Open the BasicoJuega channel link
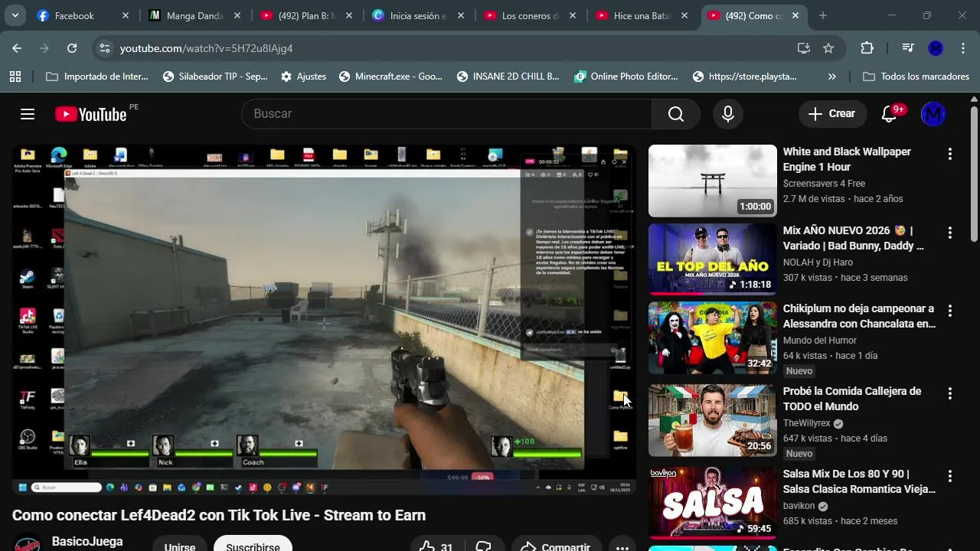Viewport: 980px width, 551px height. pos(87,542)
